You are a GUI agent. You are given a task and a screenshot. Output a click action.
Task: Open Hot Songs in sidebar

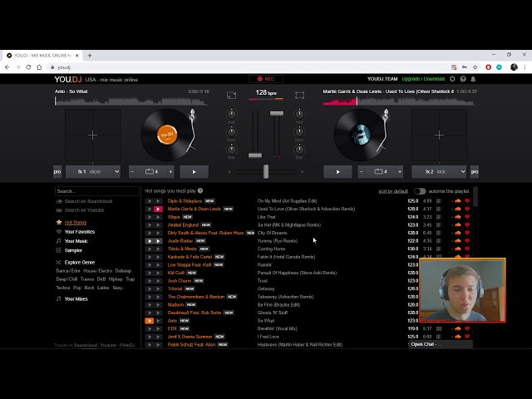coord(76,223)
